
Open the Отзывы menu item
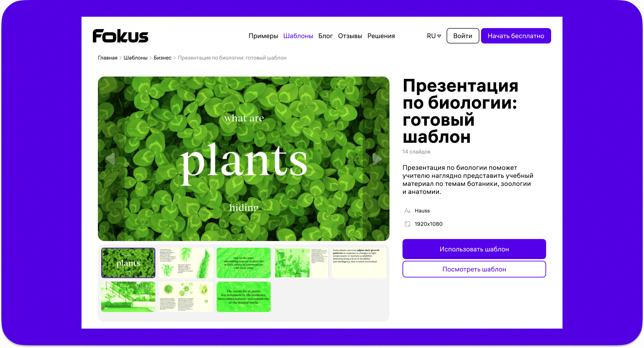click(350, 36)
